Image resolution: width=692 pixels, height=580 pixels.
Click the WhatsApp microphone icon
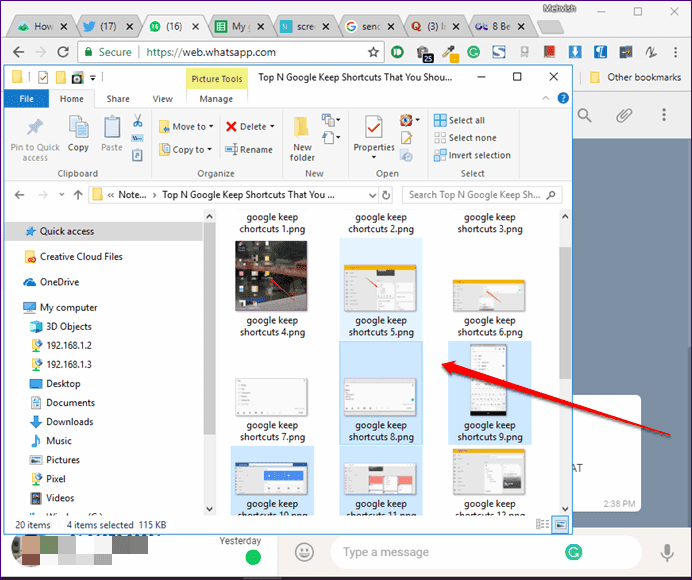(x=667, y=552)
